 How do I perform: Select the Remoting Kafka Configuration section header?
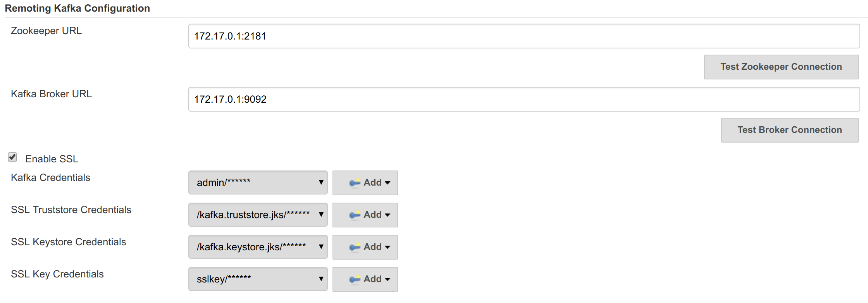pos(77,8)
